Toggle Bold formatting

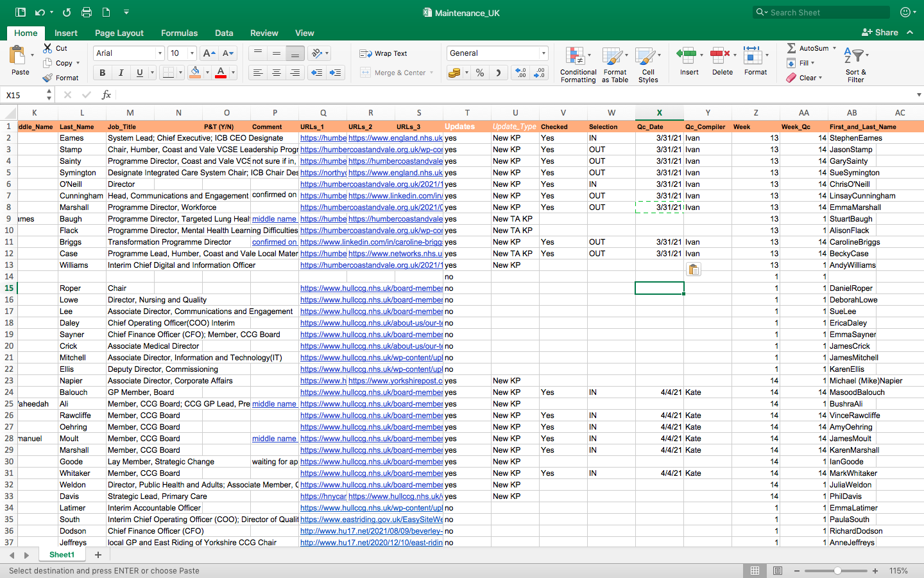coord(103,73)
